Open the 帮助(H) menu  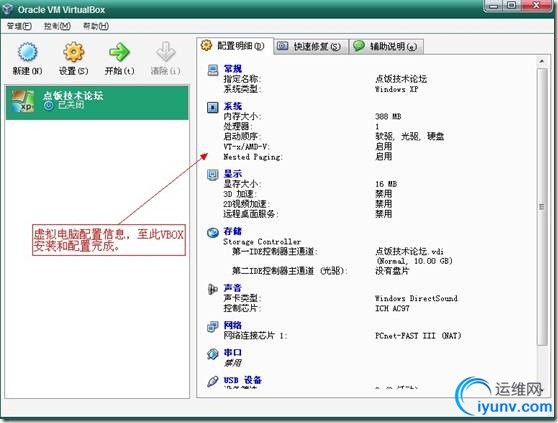(x=96, y=26)
